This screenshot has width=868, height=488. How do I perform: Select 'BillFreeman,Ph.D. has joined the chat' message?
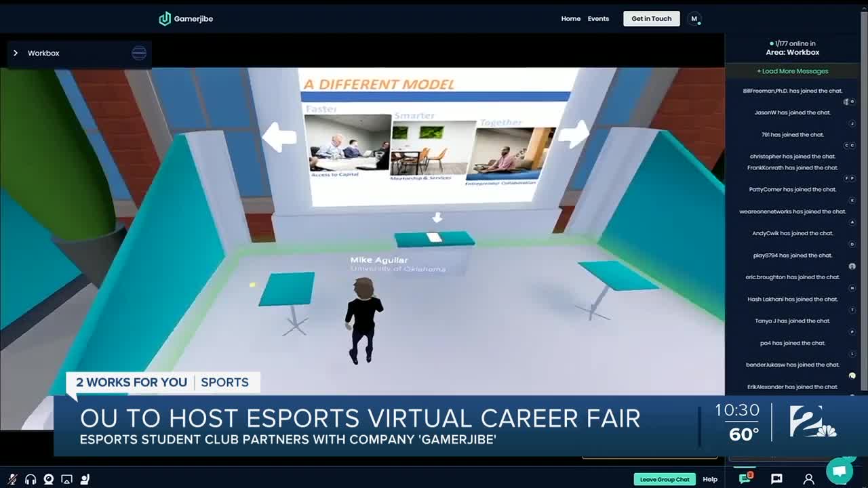pyautogui.click(x=792, y=91)
